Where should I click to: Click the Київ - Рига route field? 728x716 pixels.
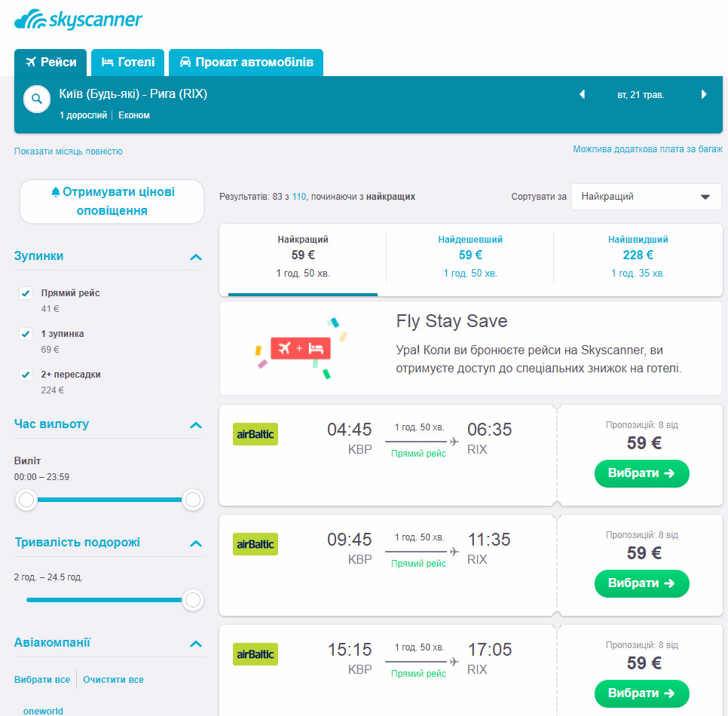(133, 93)
